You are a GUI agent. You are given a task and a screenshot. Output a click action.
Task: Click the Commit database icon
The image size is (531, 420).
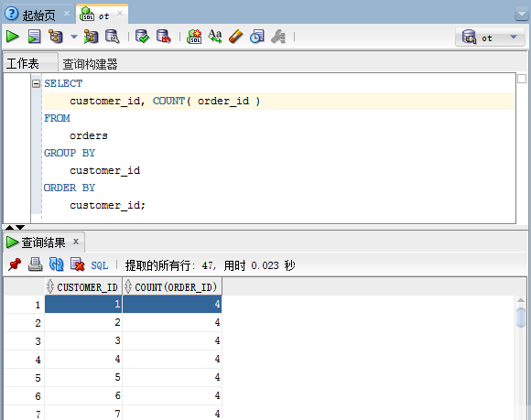pos(142,37)
